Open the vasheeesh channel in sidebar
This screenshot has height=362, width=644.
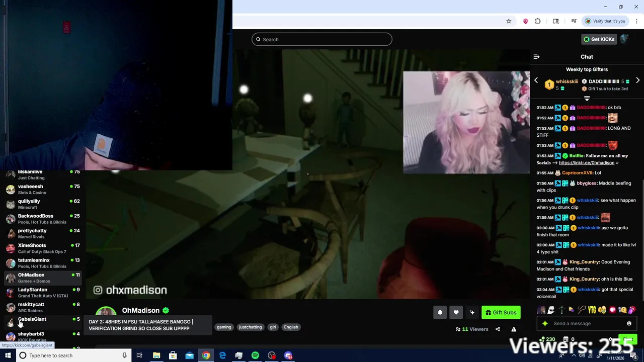point(42,190)
